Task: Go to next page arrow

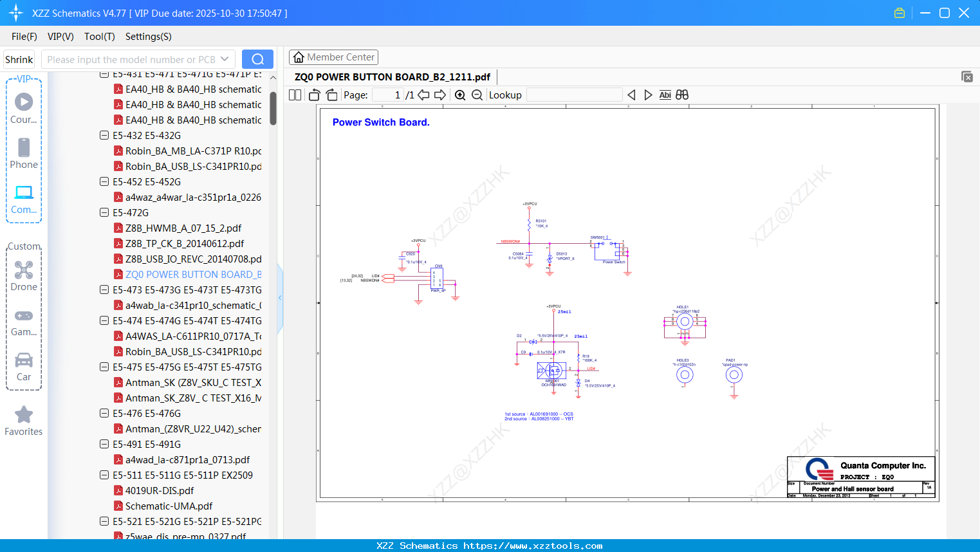Action: [x=440, y=95]
